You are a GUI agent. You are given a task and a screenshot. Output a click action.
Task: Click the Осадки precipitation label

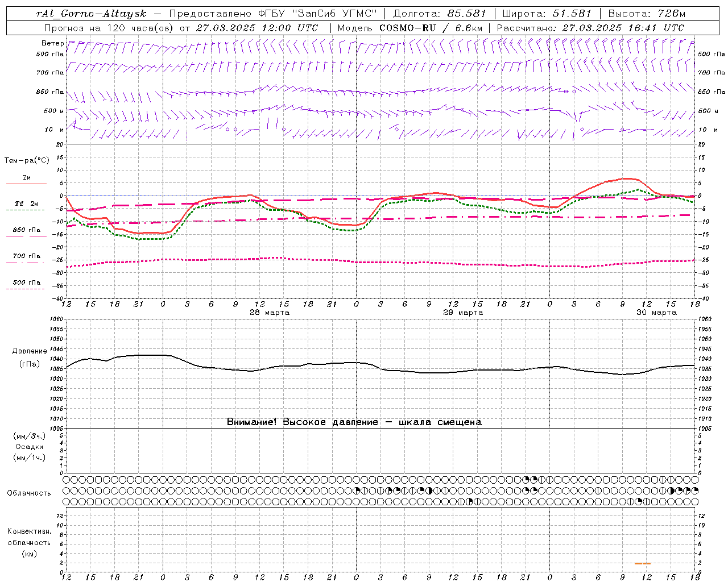(x=30, y=447)
